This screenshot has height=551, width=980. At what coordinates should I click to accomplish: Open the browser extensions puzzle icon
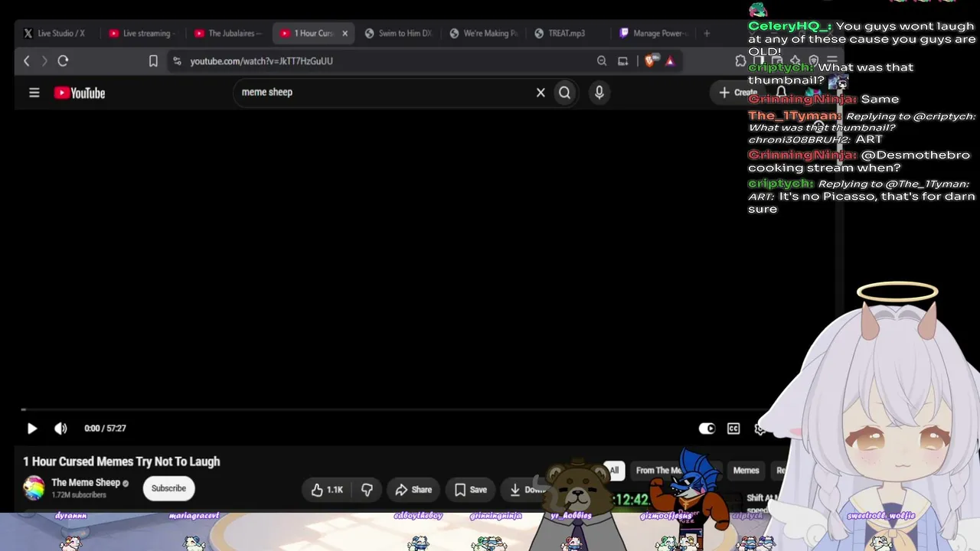(740, 61)
